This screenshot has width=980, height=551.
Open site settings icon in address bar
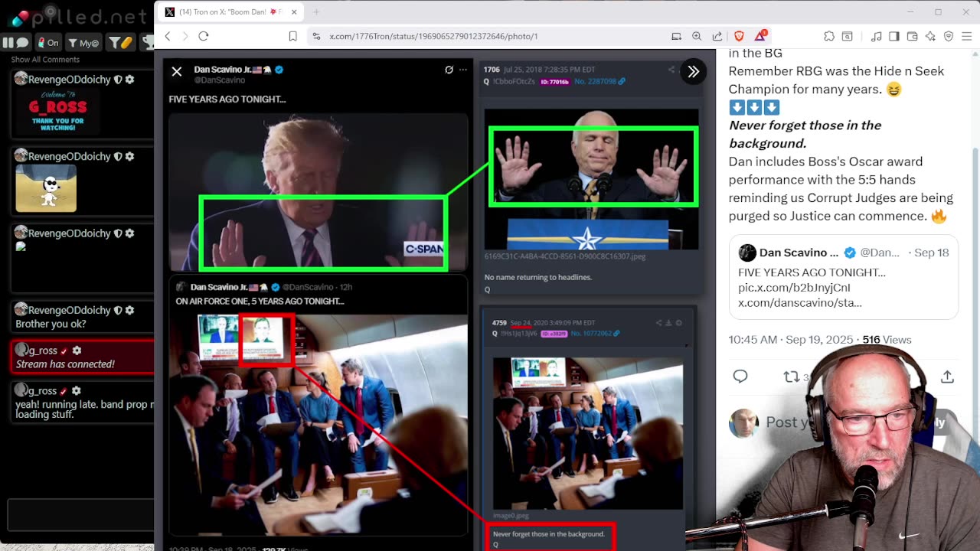316,36
